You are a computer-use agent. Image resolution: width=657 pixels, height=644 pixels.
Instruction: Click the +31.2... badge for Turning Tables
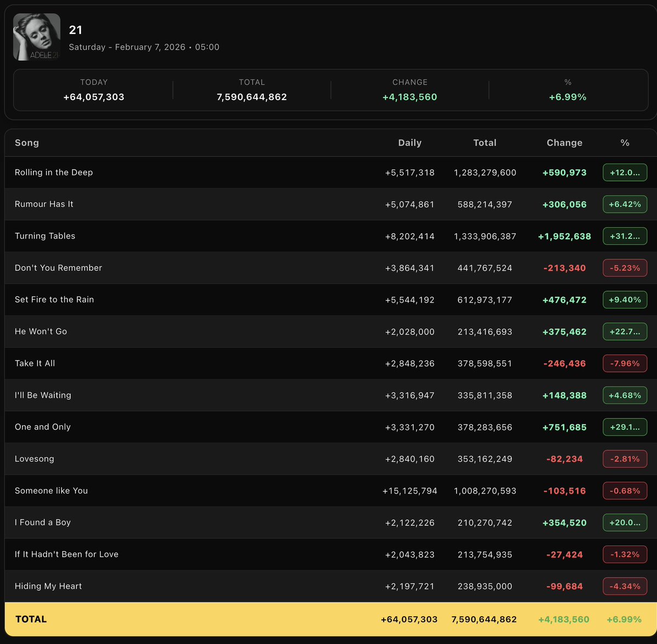(x=625, y=236)
